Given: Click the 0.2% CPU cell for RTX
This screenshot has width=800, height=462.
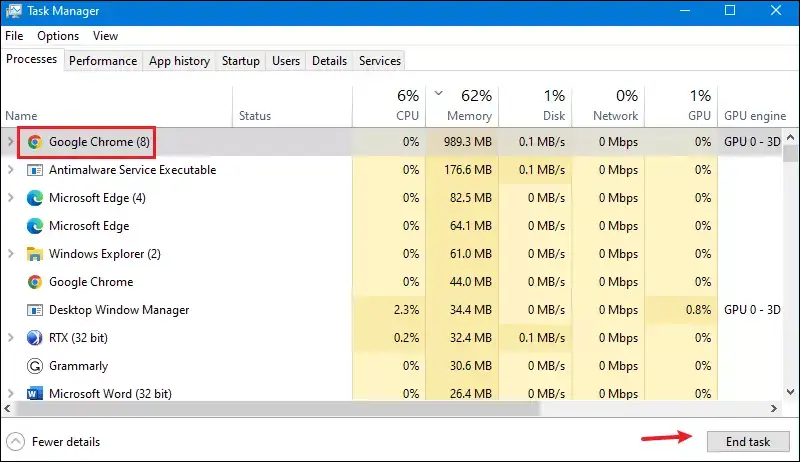Looking at the screenshot, I should [389, 338].
